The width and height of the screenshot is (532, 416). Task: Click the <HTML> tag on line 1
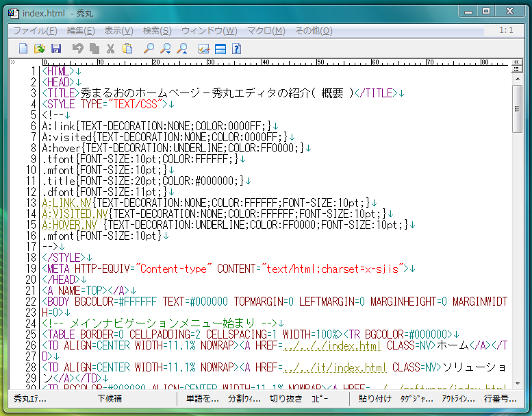[58, 71]
